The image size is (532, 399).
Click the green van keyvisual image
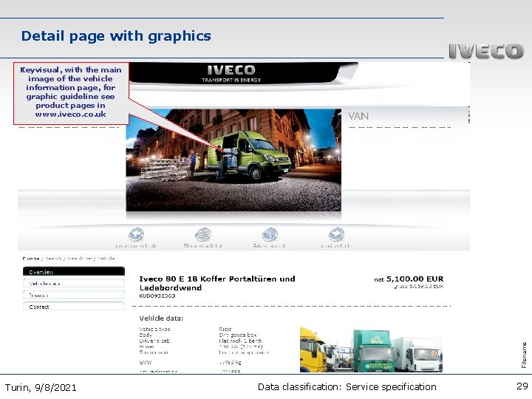coord(233,160)
